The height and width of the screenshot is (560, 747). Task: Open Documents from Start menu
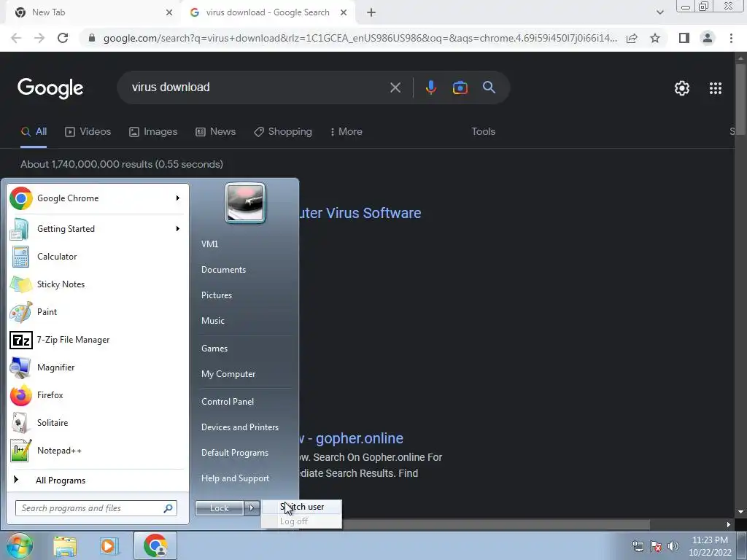tap(223, 270)
